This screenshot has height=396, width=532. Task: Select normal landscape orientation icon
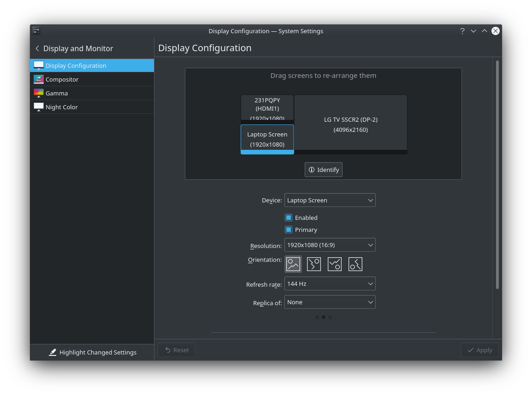pos(293,264)
